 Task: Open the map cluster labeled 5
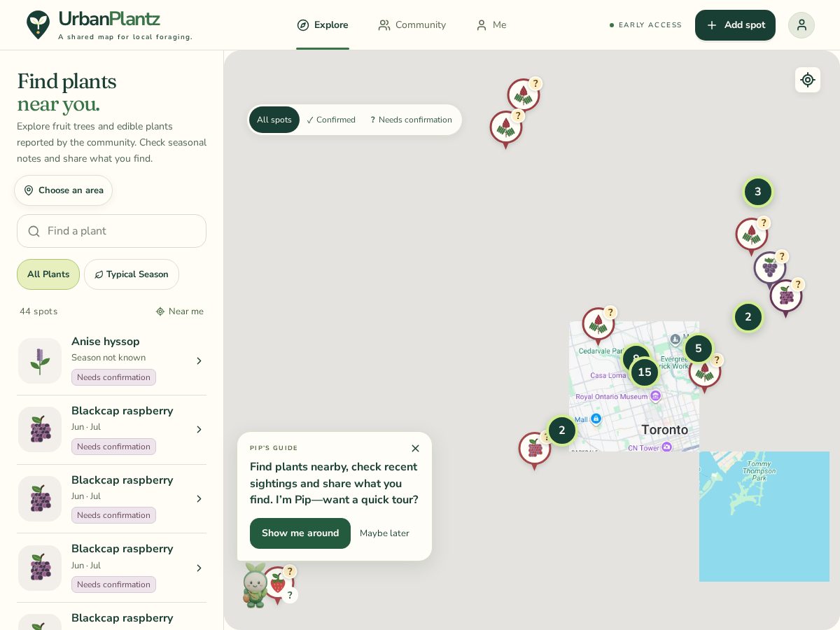pos(699,349)
